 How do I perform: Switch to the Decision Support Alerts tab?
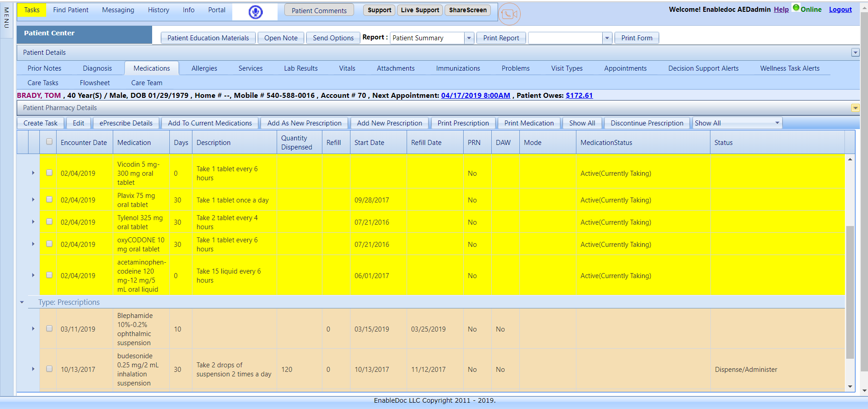(703, 68)
